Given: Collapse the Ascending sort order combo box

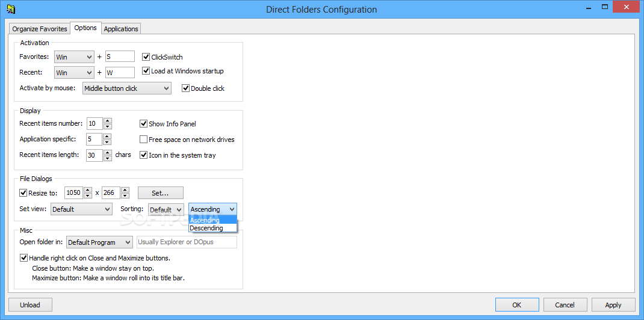Looking at the screenshot, I should pos(212,209).
